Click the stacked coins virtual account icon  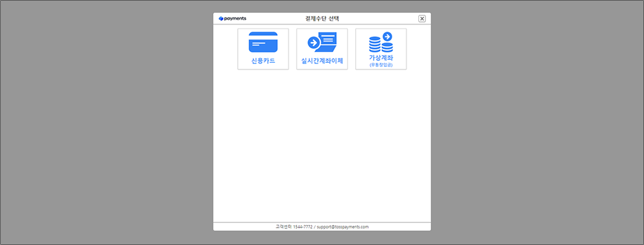(x=381, y=44)
